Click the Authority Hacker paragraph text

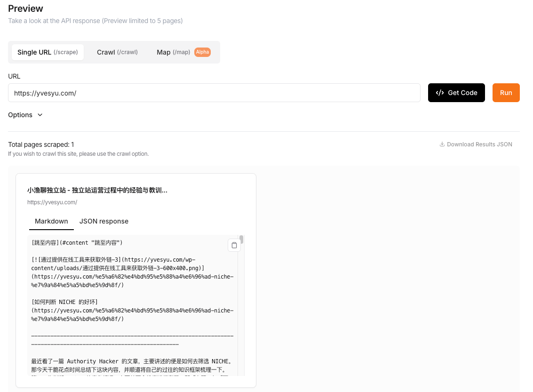(132, 366)
